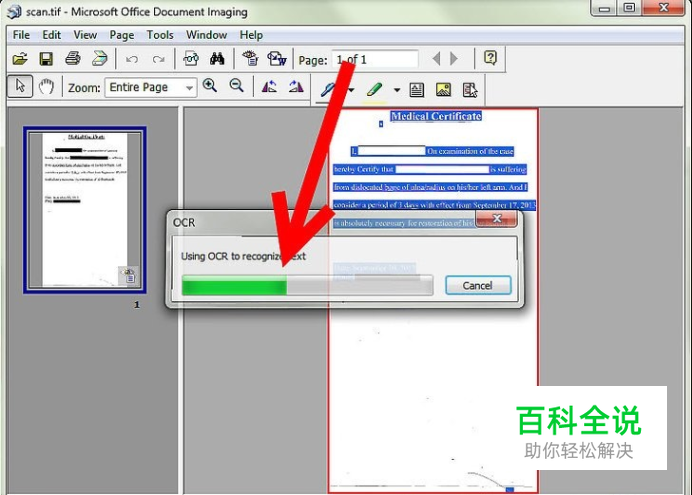
Task: Send text to Word icon
Action: (277, 58)
